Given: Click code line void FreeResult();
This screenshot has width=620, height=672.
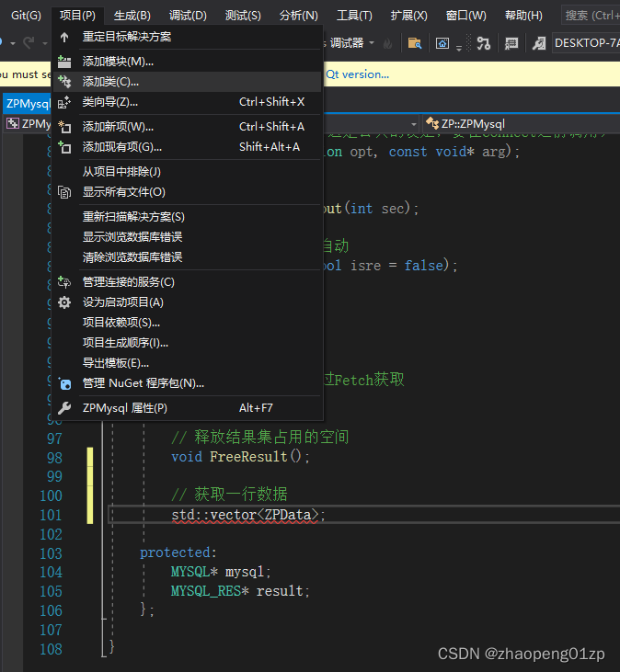Looking at the screenshot, I should click(240, 457).
